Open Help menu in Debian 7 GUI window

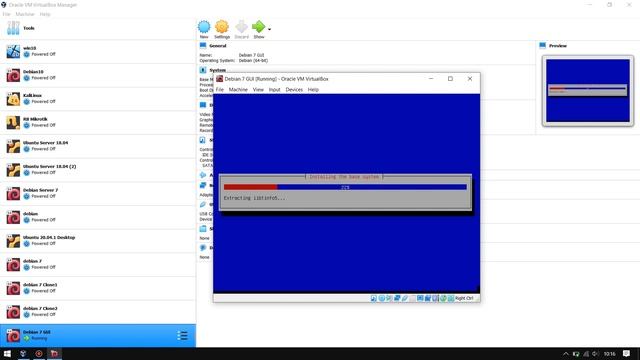(x=313, y=89)
